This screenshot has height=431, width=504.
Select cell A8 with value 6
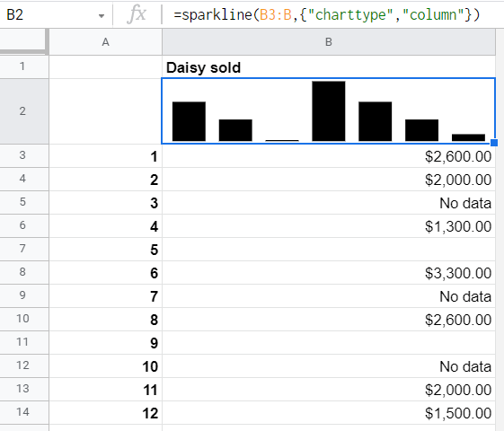[x=105, y=272]
